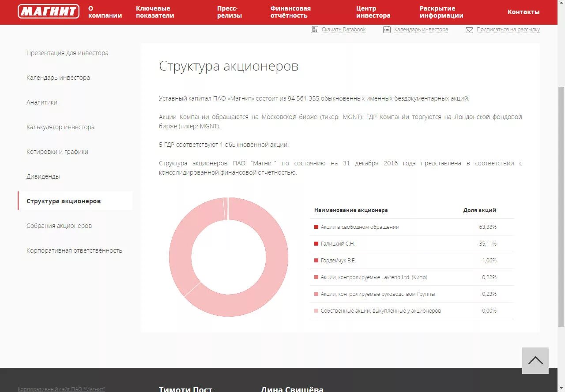
Task: Click the Lavreno Ltd. legend color swatch
Action: pyautogui.click(x=316, y=277)
